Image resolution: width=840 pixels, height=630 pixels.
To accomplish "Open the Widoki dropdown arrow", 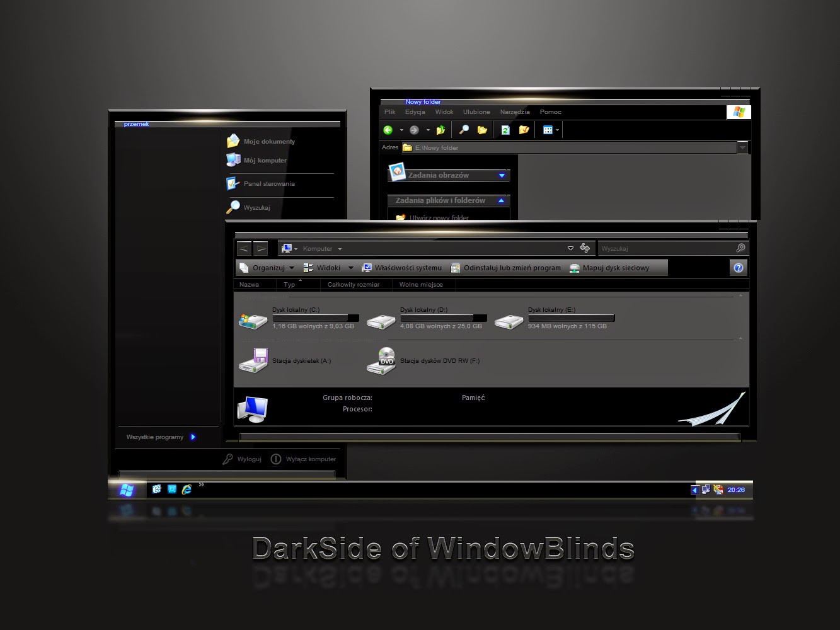I will pyautogui.click(x=351, y=268).
